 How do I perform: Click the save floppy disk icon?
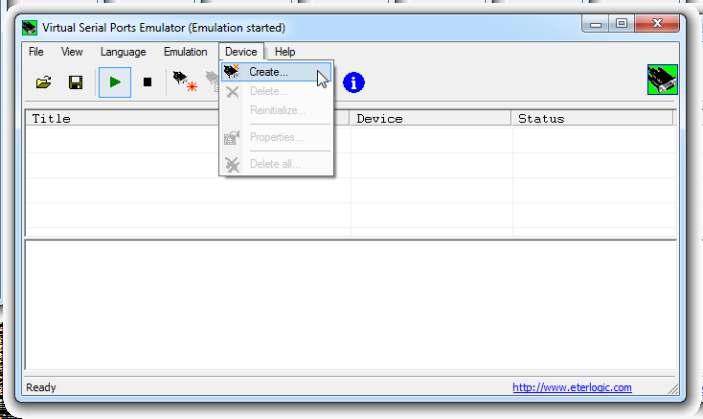[x=75, y=82]
